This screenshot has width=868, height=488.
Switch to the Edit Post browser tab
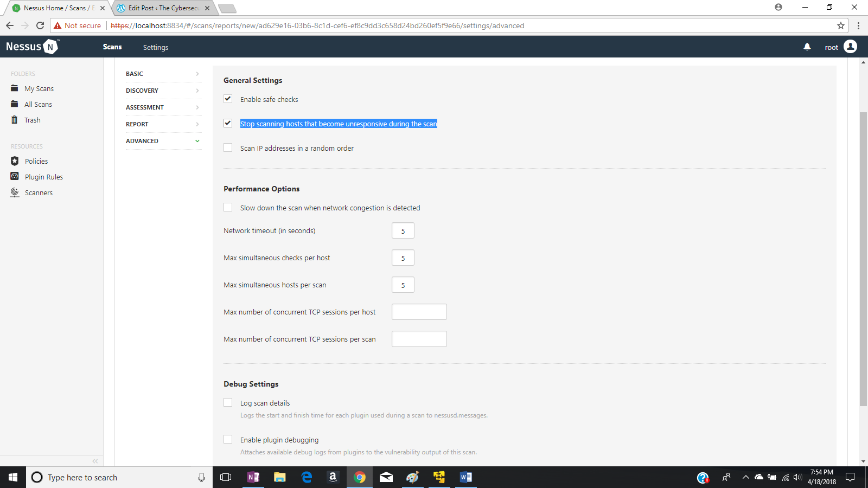point(157,8)
